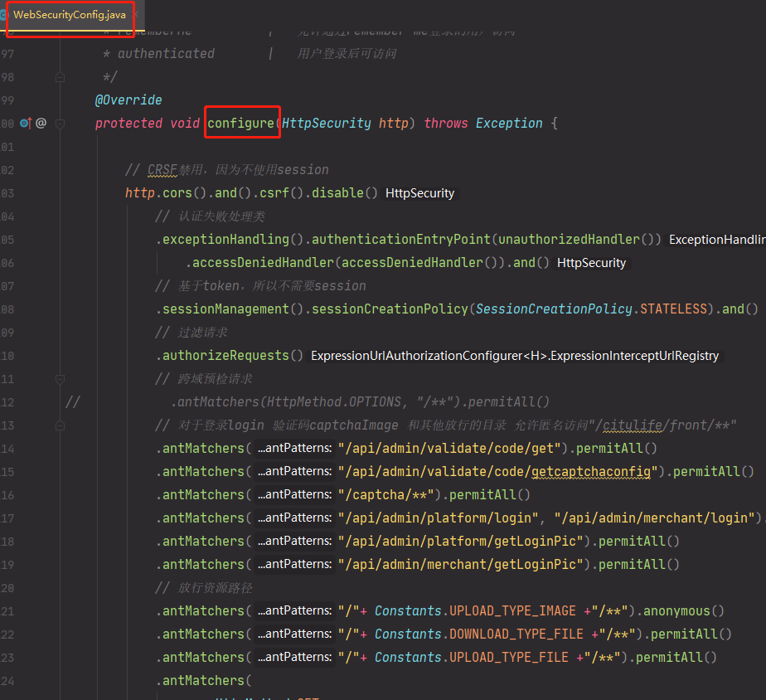The height and width of the screenshot is (700, 766).
Task: Click the UPLOAD_TYPE_FILE constant
Action: [509, 657]
